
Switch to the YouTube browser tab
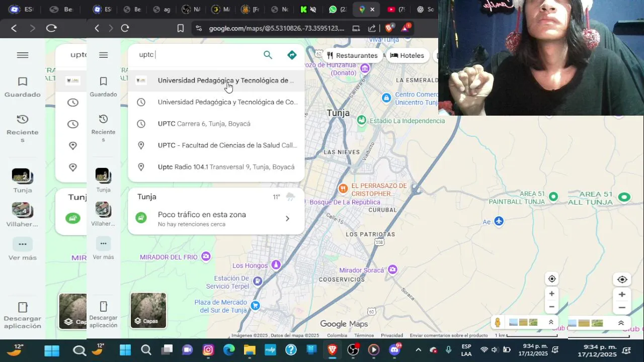[x=396, y=9]
